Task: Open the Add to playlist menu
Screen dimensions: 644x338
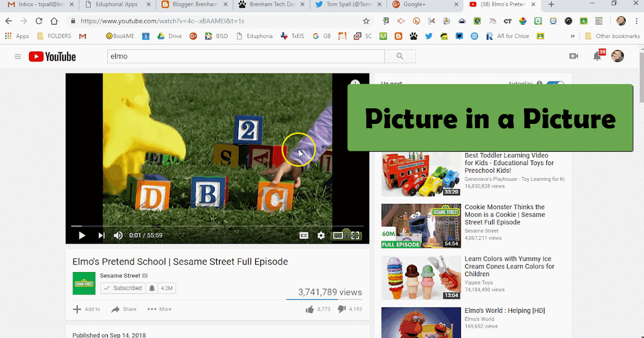Action: pos(86,309)
